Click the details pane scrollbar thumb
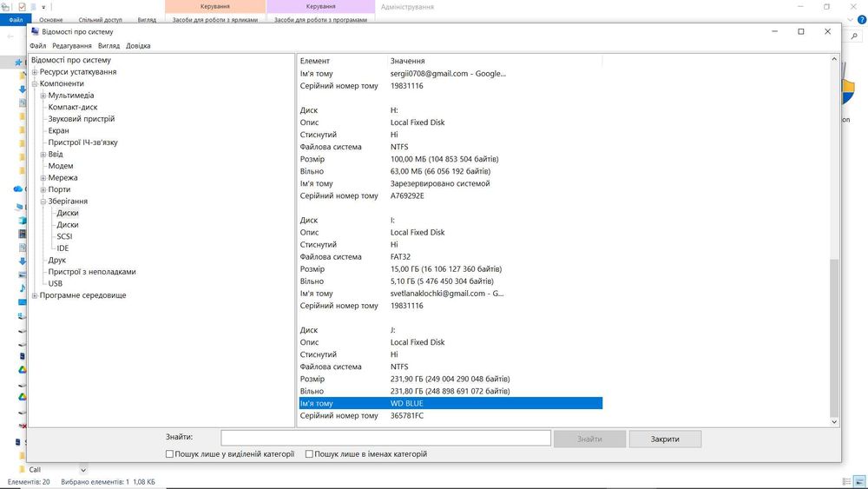The width and height of the screenshot is (868, 489). pos(834,338)
